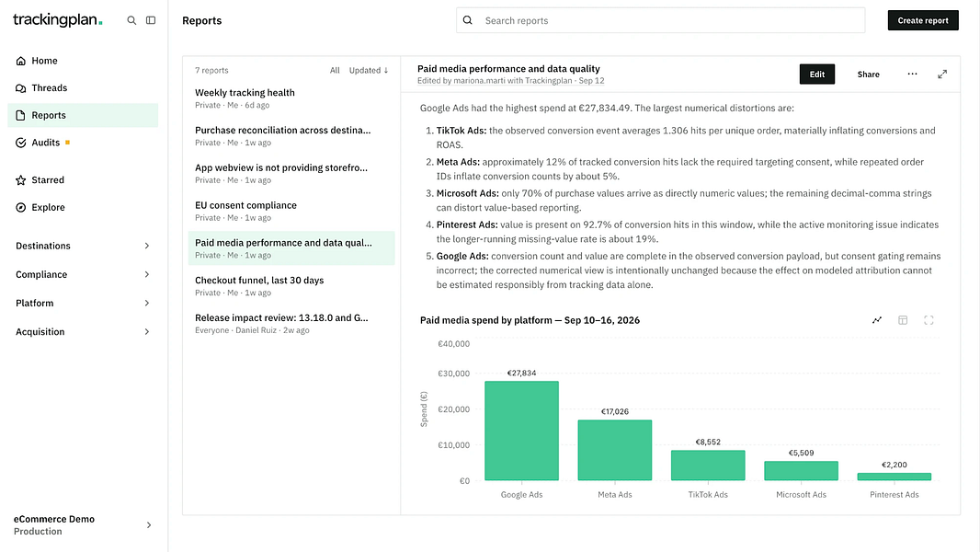This screenshot has height=552, width=980.
Task: Go to Threads in the sidebar
Action: pyautogui.click(x=83, y=88)
